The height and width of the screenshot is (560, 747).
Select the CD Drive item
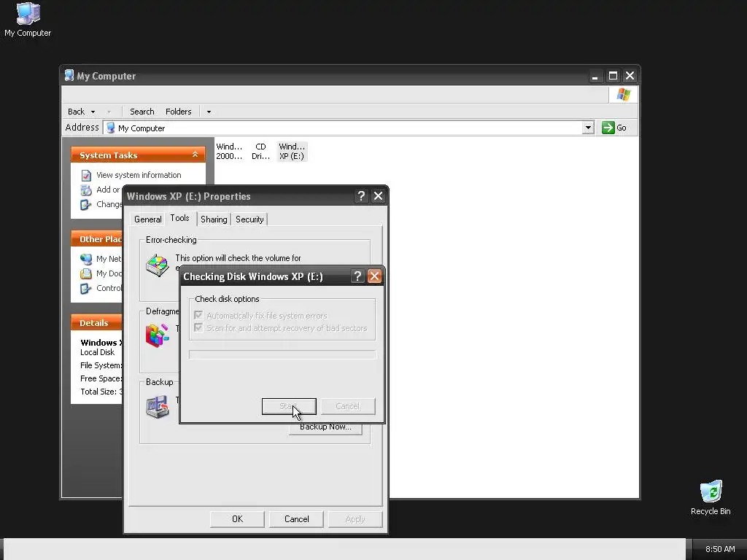tap(260, 152)
